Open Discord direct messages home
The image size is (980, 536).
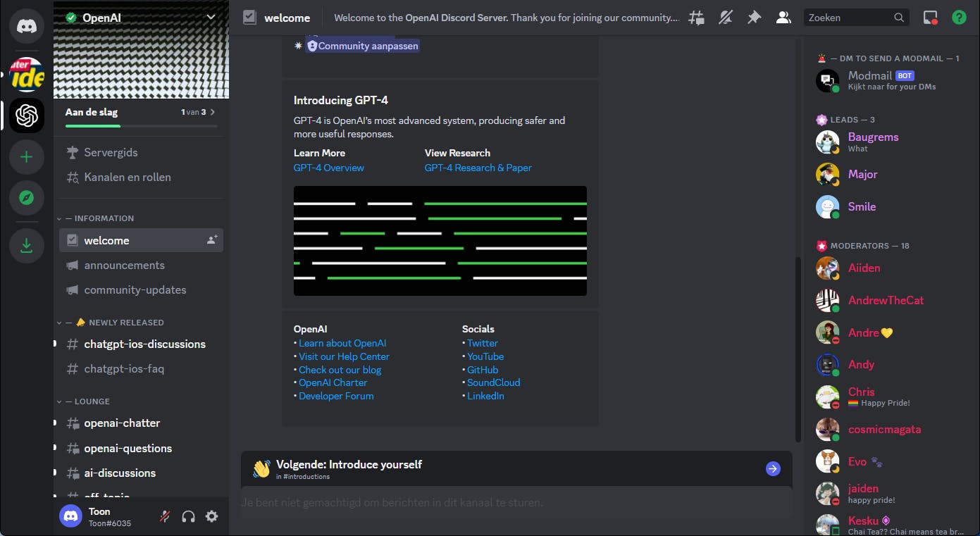click(x=27, y=27)
